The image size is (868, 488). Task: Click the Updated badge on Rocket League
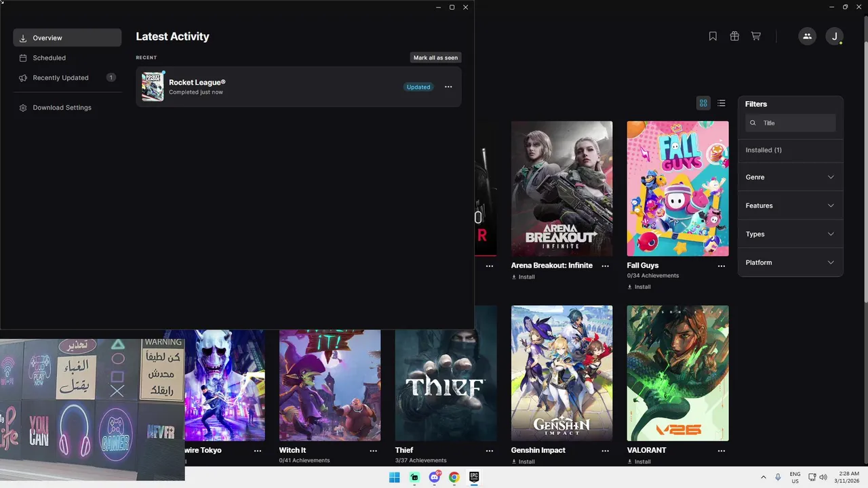tap(418, 87)
